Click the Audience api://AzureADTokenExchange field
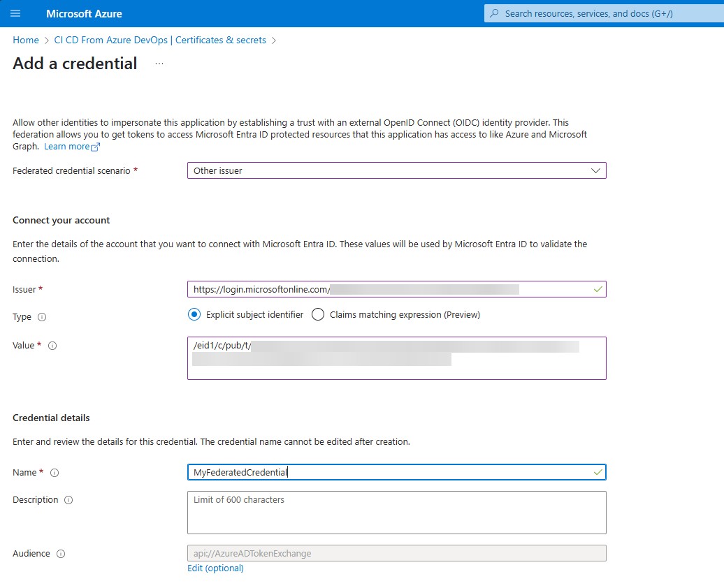The height and width of the screenshot is (588, 724). 397,553
